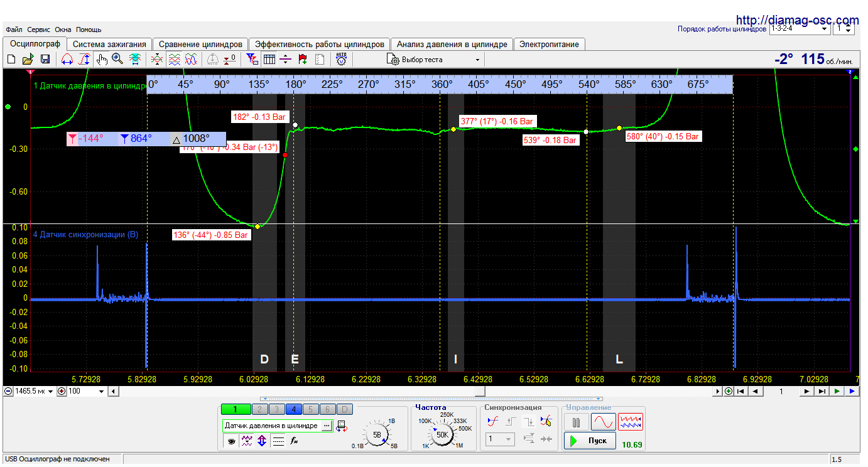Expand cylinder firing order 1-3-2-4 dropdown
The image size is (868, 467).
(800, 28)
